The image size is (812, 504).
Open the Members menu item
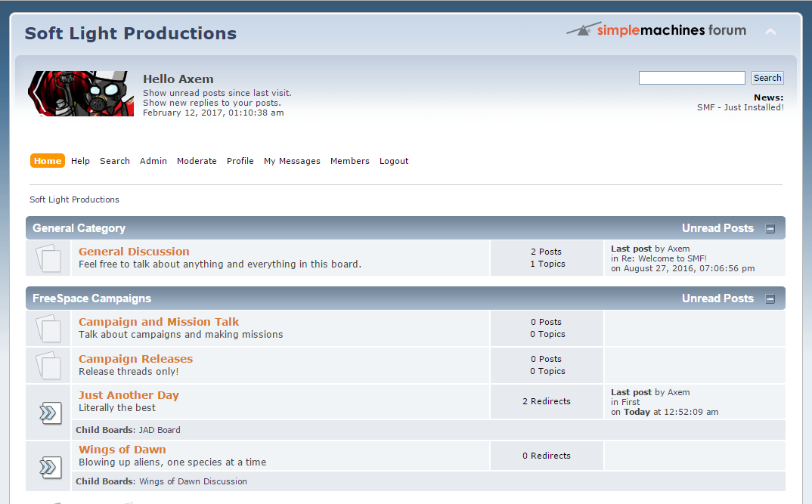click(x=350, y=161)
